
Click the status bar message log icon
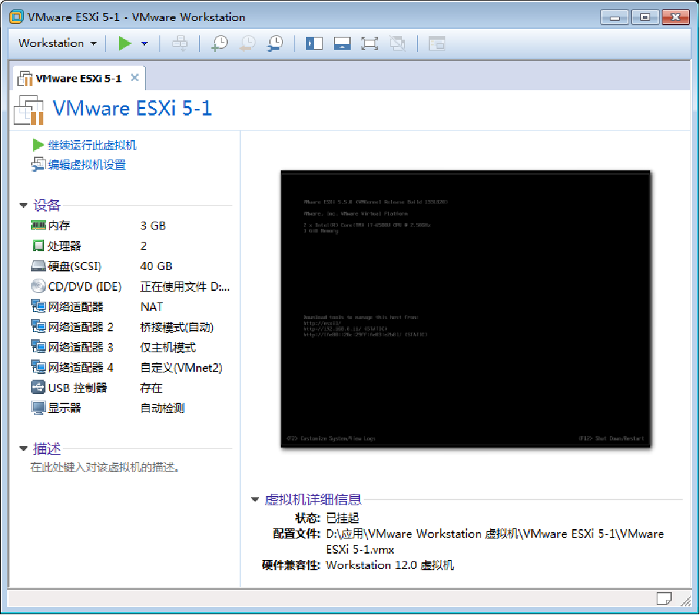(x=664, y=598)
